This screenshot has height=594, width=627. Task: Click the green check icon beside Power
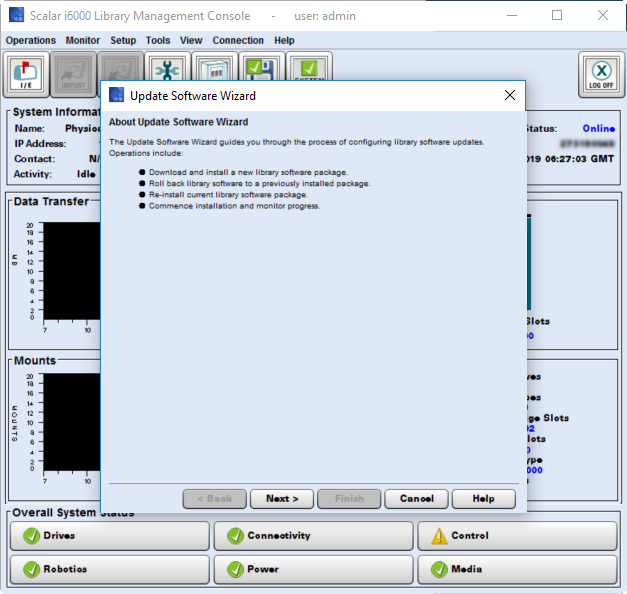235,569
